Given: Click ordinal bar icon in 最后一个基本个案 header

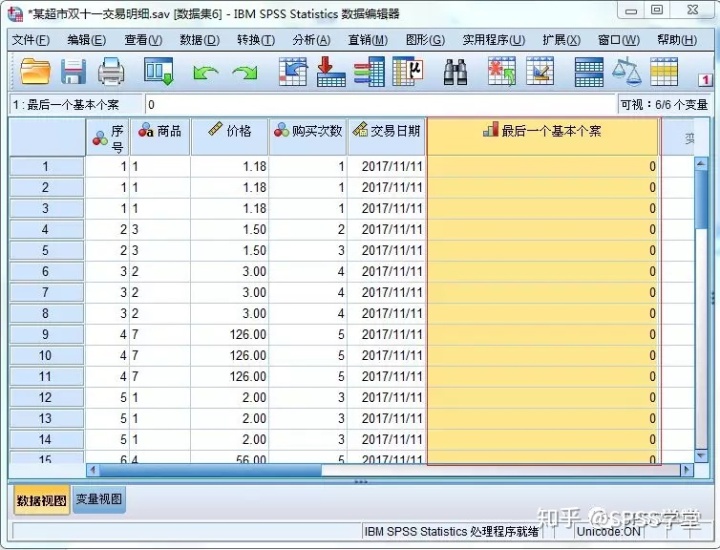Looking at the screenshot, I should click(490, 129).
